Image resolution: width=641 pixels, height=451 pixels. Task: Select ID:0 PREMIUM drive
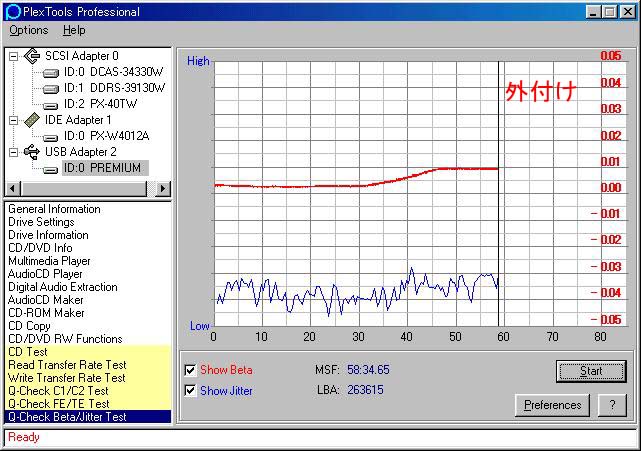coord(105,168)
